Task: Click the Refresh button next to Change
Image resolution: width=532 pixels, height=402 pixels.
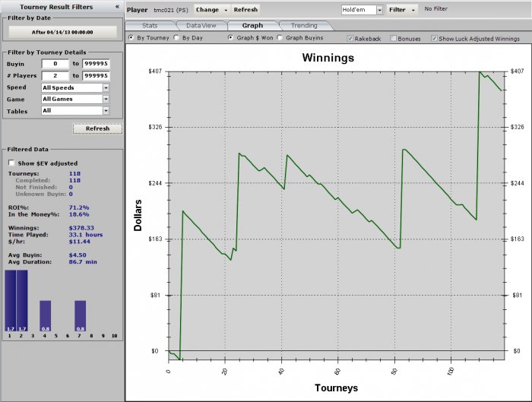Action: pos(245,10)
